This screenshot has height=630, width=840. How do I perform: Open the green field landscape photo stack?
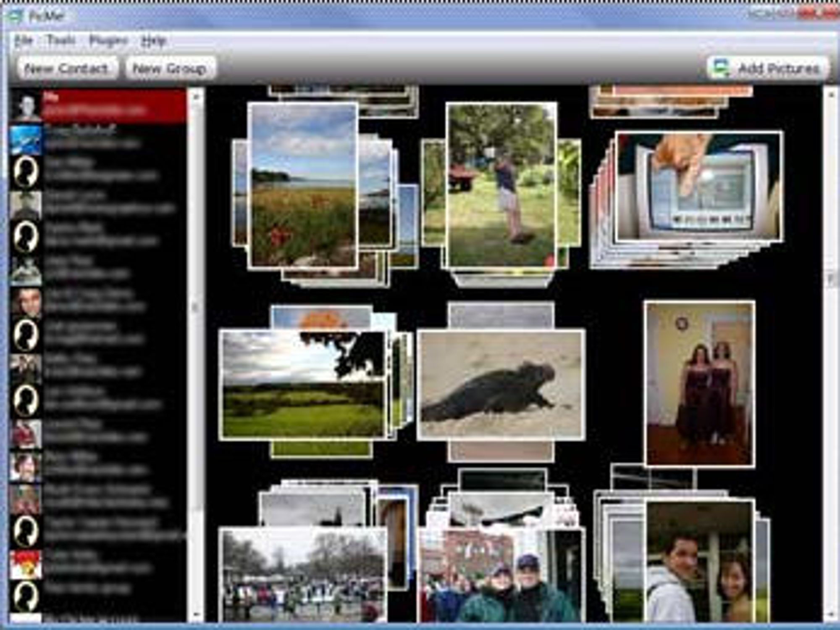[x=303, y=385]
